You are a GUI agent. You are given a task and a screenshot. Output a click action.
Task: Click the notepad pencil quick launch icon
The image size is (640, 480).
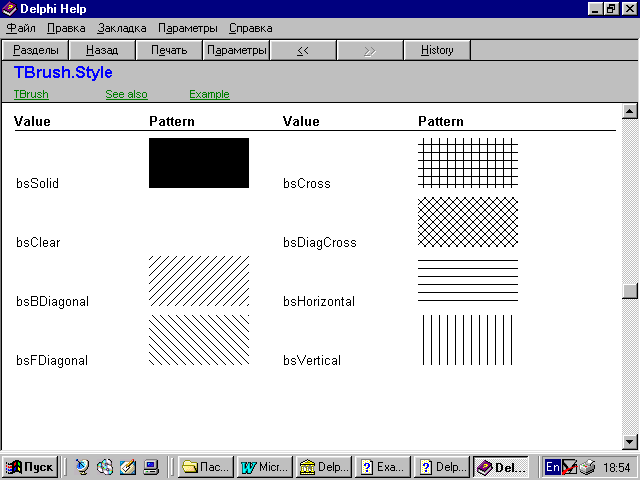tap(128, 467)
